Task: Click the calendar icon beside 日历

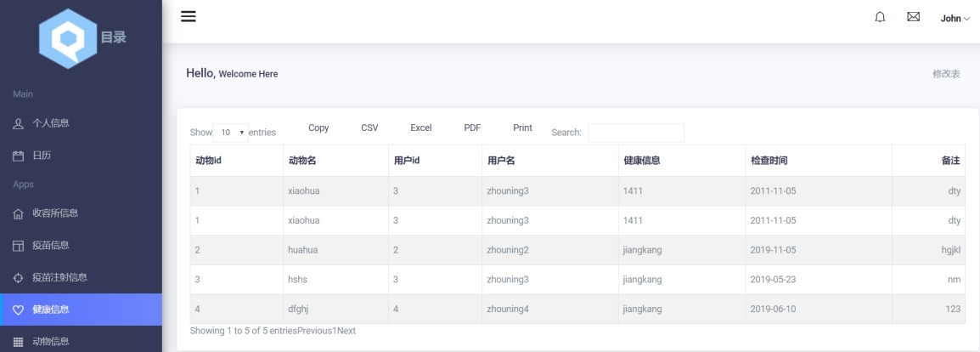Action: [x=19, y=156]
